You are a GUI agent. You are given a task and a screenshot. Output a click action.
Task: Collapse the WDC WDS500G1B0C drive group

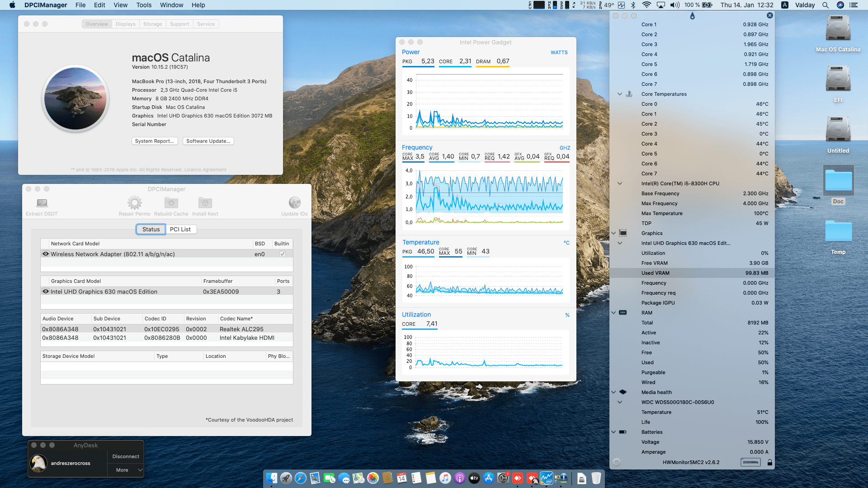[x=620, y=402]
